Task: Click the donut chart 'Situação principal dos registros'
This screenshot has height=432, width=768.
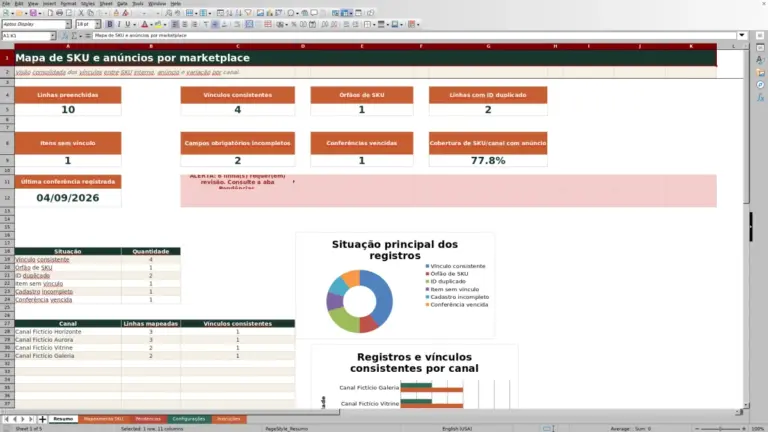Action: pyautogui.click(x=360, y=301)
